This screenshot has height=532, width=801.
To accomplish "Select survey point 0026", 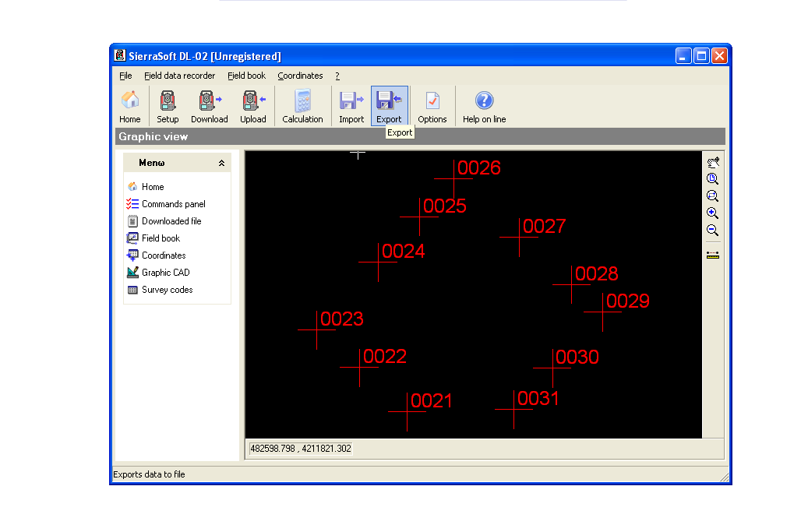I will tap(453, 178).
